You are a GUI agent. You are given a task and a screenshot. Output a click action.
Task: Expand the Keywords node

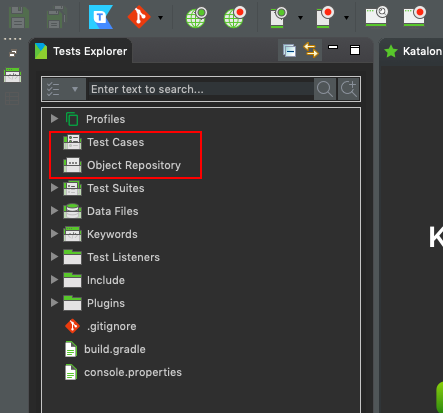coord(54,234)
